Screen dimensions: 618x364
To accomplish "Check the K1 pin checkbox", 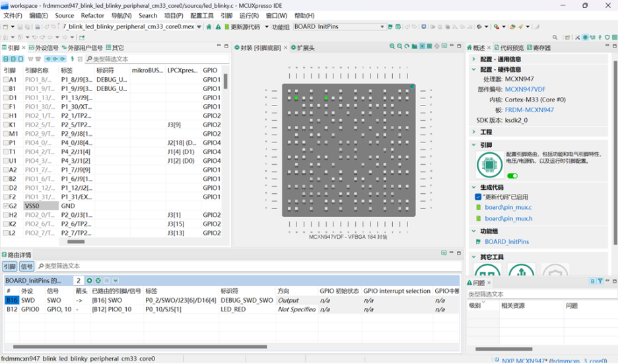I will click(x=6, y=125).
